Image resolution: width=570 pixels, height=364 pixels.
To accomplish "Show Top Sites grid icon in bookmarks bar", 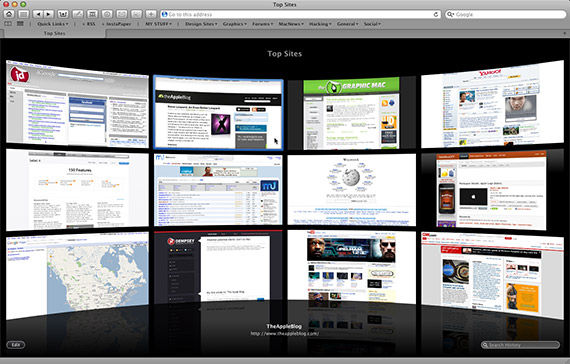I will 20,24.
